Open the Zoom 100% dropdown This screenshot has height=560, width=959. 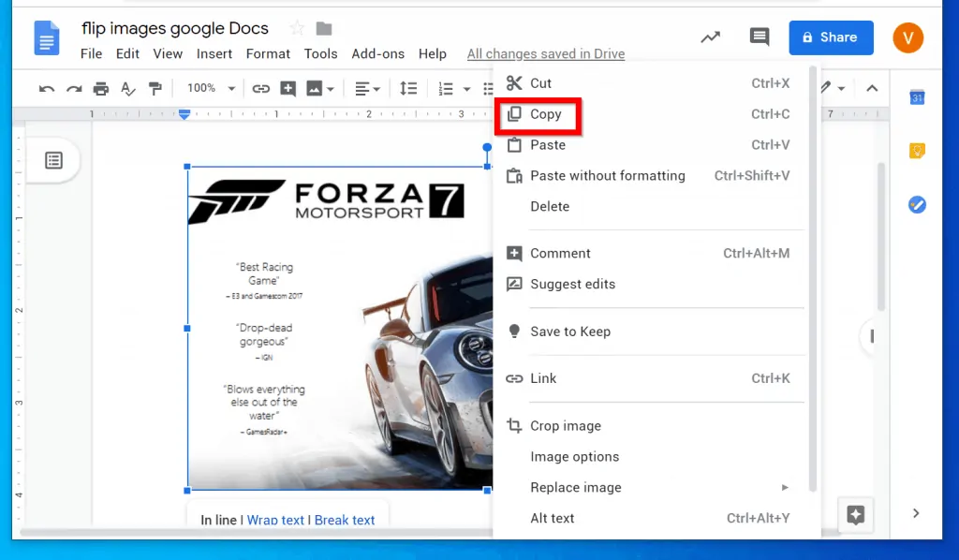click(x=211, y=89)
